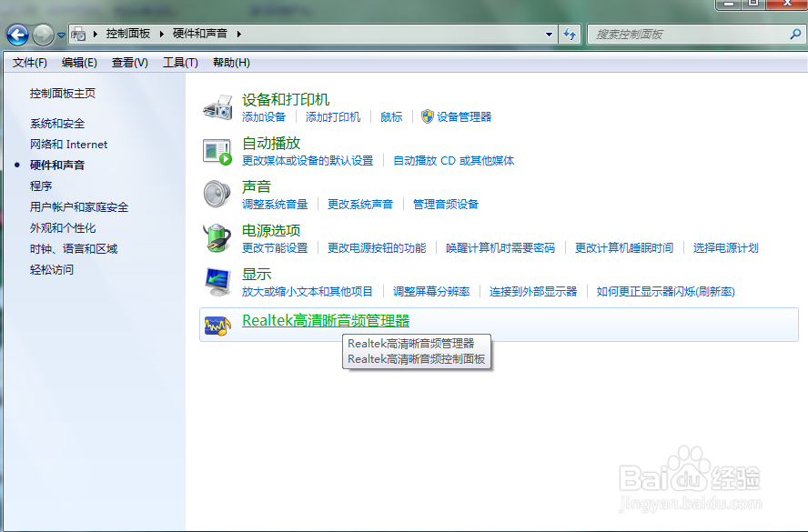
Task: Open the 帮助(H) menu
Action: [231, 63]
